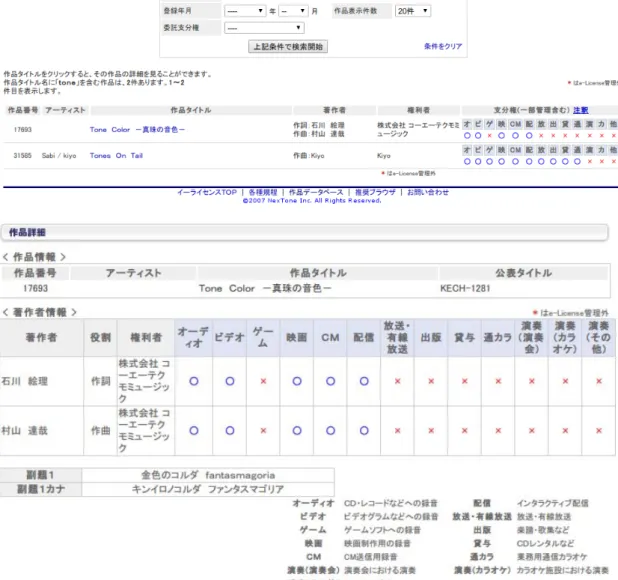Open the 推奨ブラウザ footer link
618x580 pixels.
coord(375,192)
